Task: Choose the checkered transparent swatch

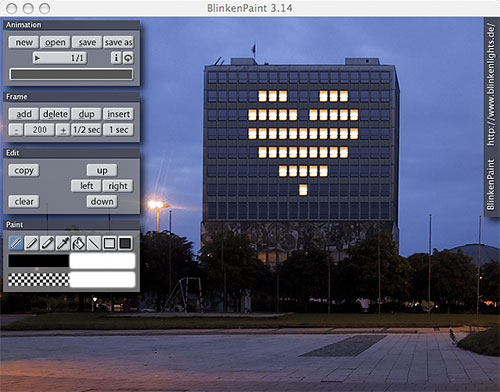Action: [39, 280]
